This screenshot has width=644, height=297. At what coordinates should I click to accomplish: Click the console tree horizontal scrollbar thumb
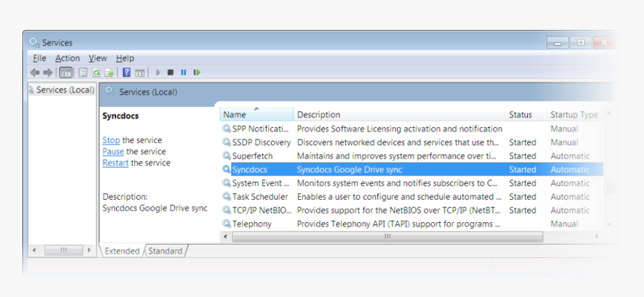pos(64,250)
